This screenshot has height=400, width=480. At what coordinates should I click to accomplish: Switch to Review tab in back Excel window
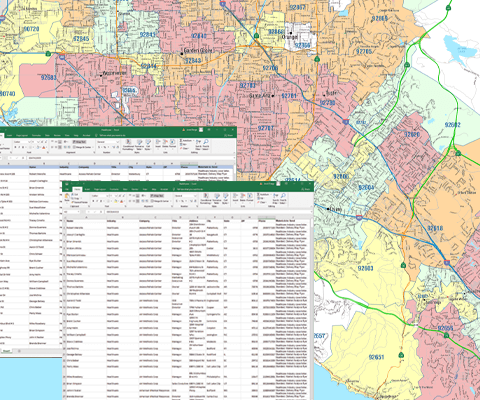(57, 135)
